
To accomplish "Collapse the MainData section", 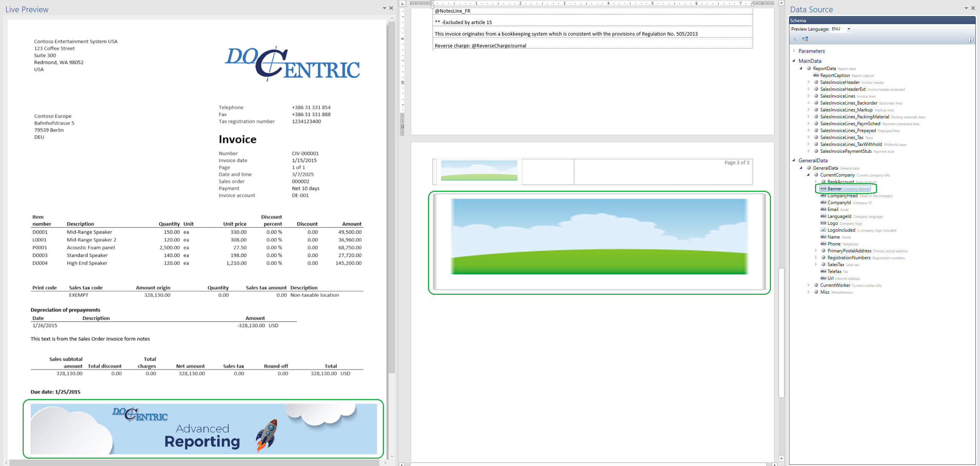I will pos(794,61).
